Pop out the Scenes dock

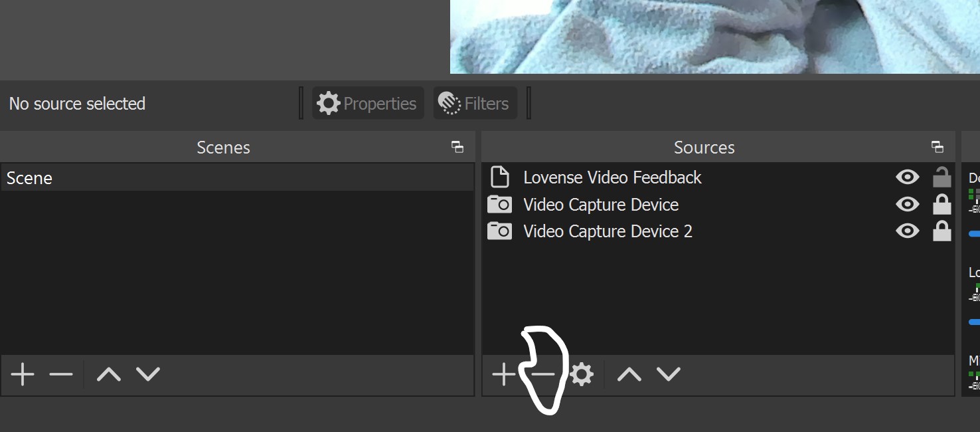(x=457, y=147)
